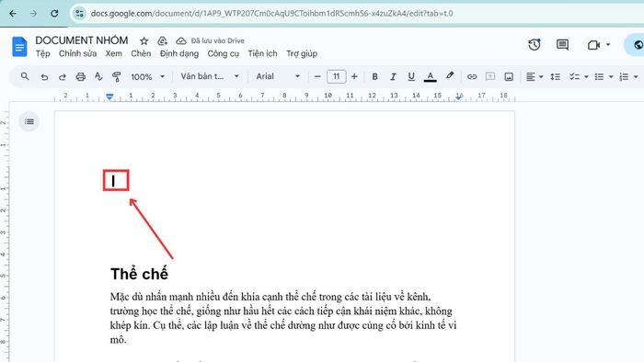The image size is (644, 362).
Task: Click the DOCUMENT NHÓM title
Action: (82, 40)
